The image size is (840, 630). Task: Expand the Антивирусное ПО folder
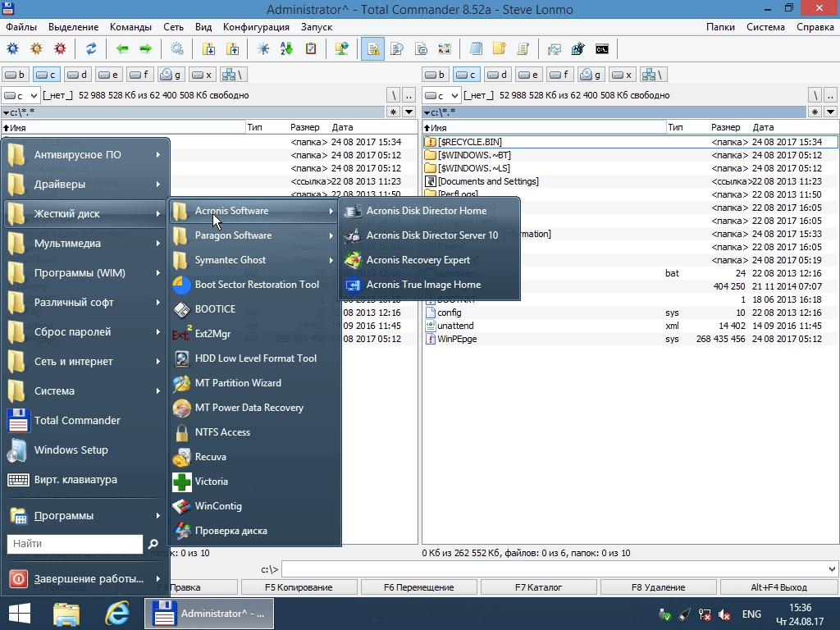pos(85,155)
